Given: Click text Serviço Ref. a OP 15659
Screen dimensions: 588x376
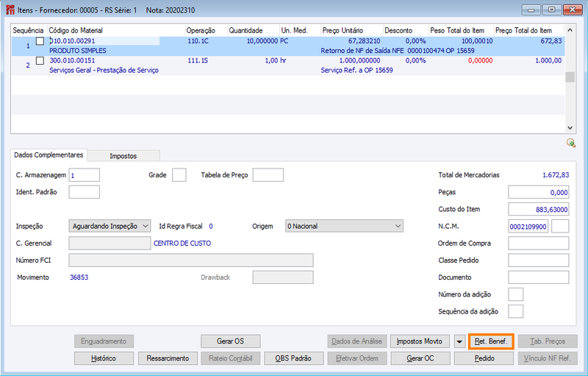Looking at the screenshot, I should [356, 70].
